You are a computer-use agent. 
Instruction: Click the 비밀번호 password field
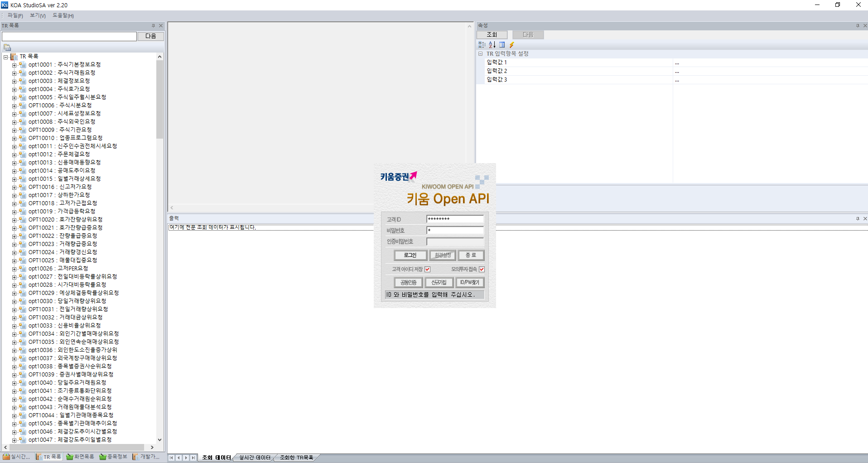tap(455, 231)
